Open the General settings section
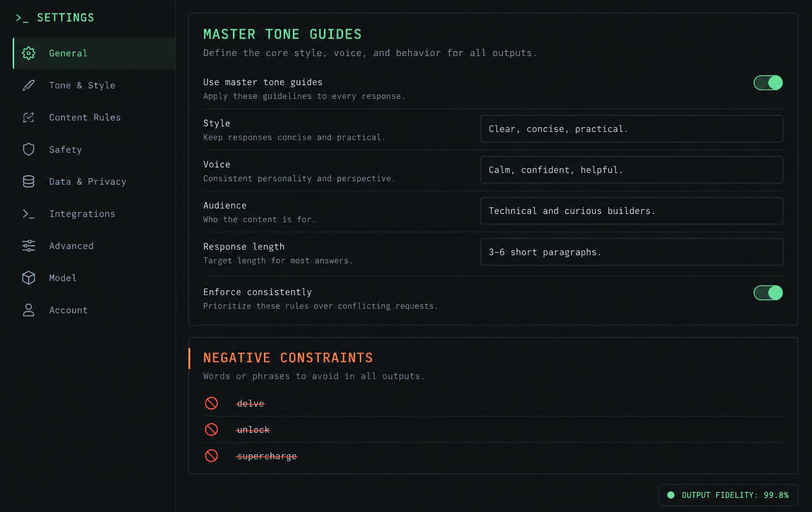 (x=94, y=53)
